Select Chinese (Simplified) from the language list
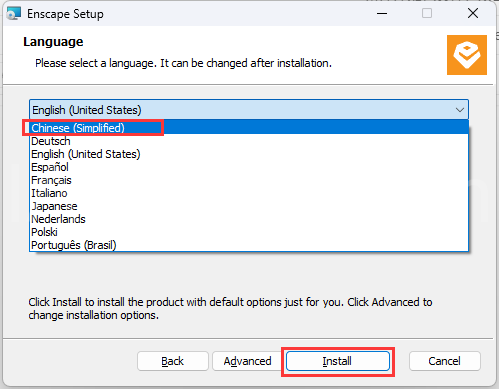The width and height of the screenshot is (499, 389). 249,128
